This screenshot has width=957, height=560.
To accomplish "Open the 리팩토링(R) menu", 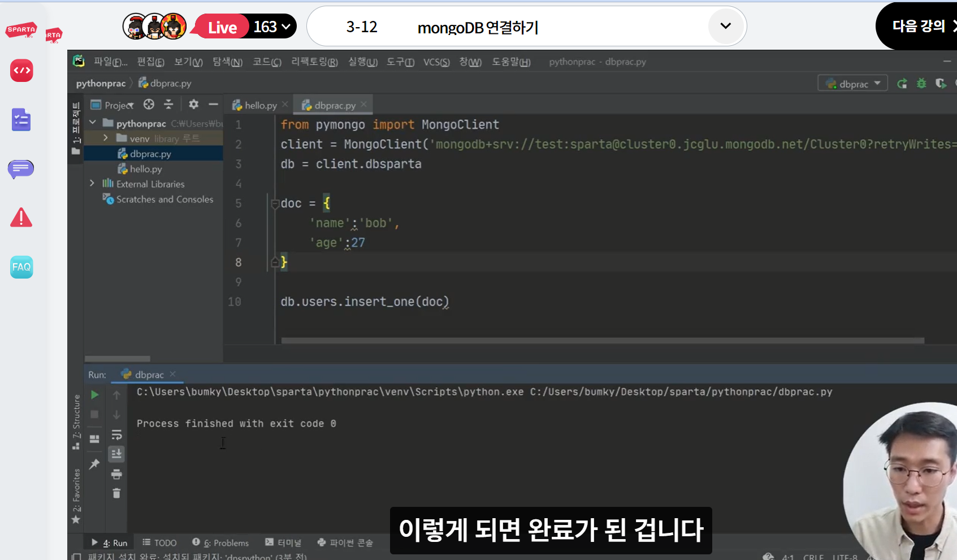I will coord(314,62).
